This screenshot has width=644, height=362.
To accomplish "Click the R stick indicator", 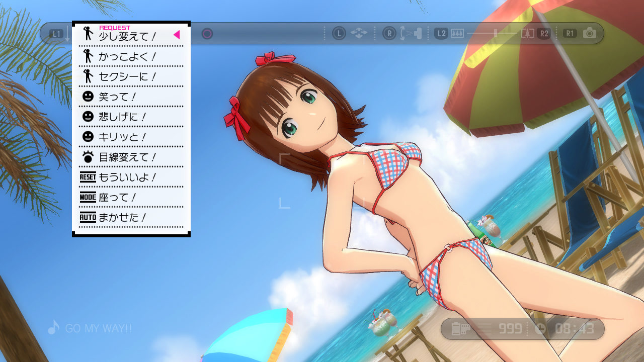I will (389, 34).
